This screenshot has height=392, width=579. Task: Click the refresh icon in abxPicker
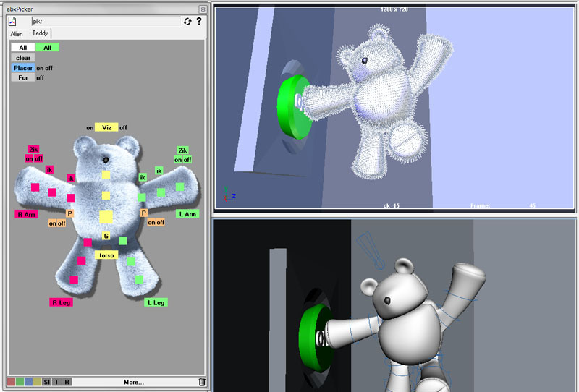[x=187, y=22]
